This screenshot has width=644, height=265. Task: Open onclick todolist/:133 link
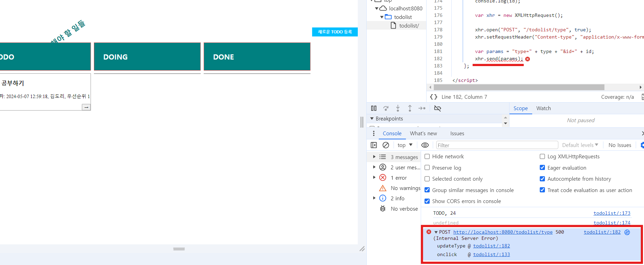click(x=492, y=255)
